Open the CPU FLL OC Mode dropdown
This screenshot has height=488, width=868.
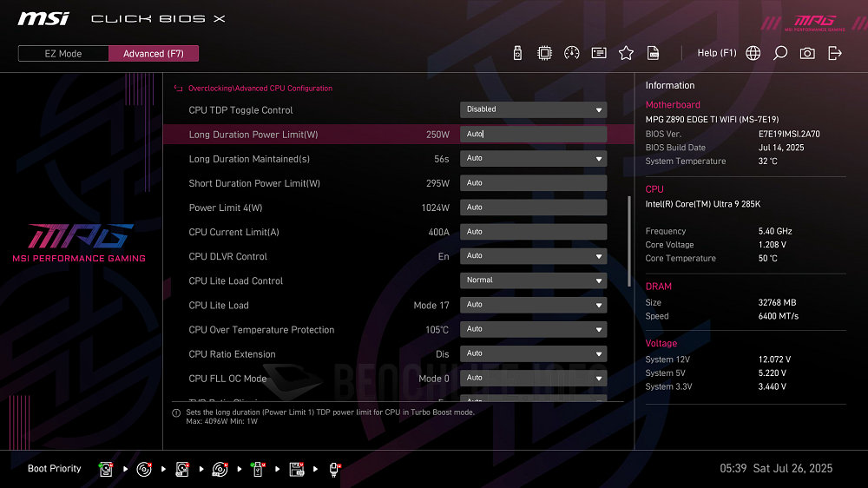tap(533, 378)
